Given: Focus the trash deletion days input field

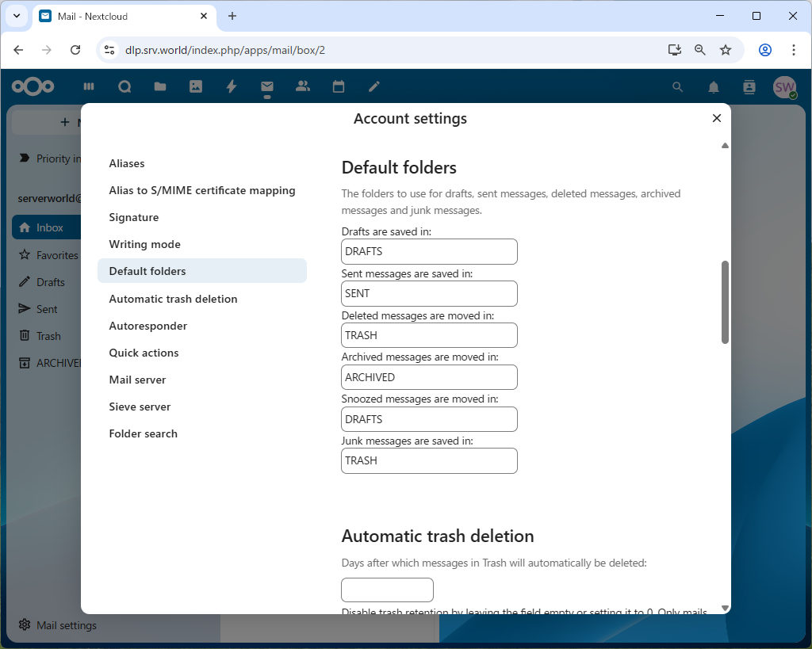Looking at the screenshot, I should pos(387,590).
